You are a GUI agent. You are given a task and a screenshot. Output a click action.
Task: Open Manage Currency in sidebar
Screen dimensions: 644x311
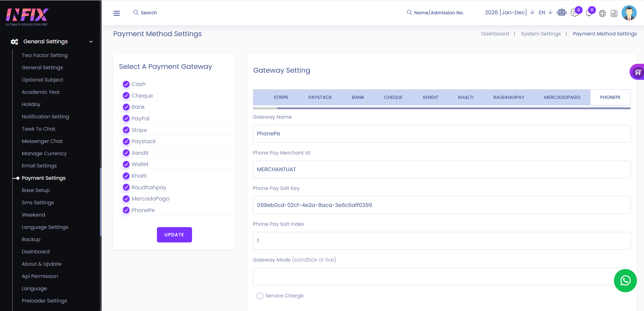tap(44, 153)
